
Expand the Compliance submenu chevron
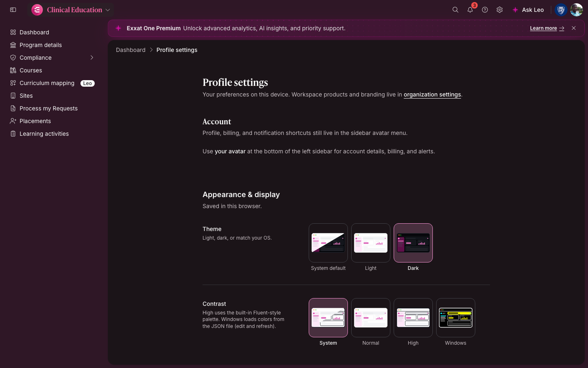click(x=92, y=58)
